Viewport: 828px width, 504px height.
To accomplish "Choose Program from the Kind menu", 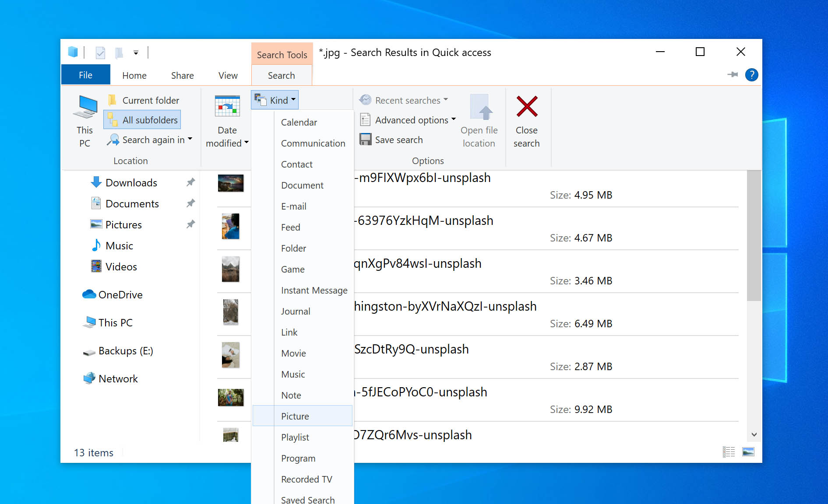I will (303, 458).
